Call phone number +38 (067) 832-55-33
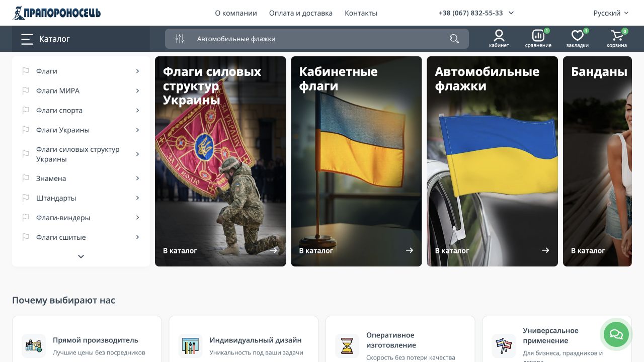The width and height of the screenshot is (644, 362). click(470, 13)
